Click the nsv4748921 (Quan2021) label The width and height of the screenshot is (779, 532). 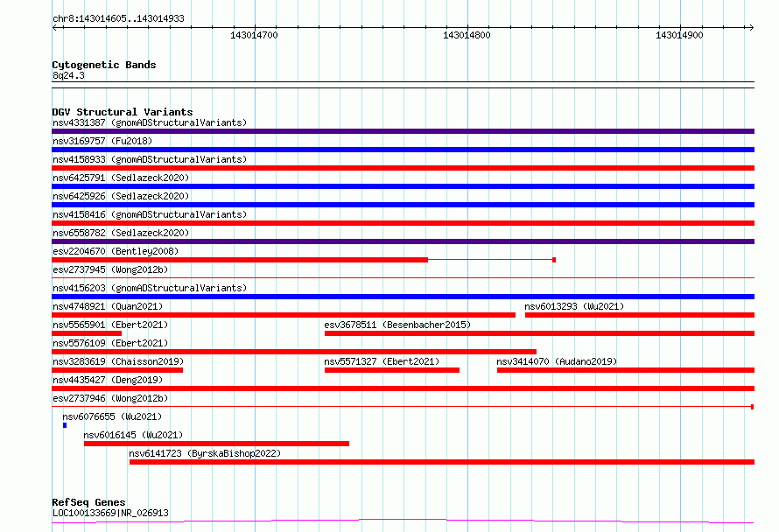click(108, 306)
